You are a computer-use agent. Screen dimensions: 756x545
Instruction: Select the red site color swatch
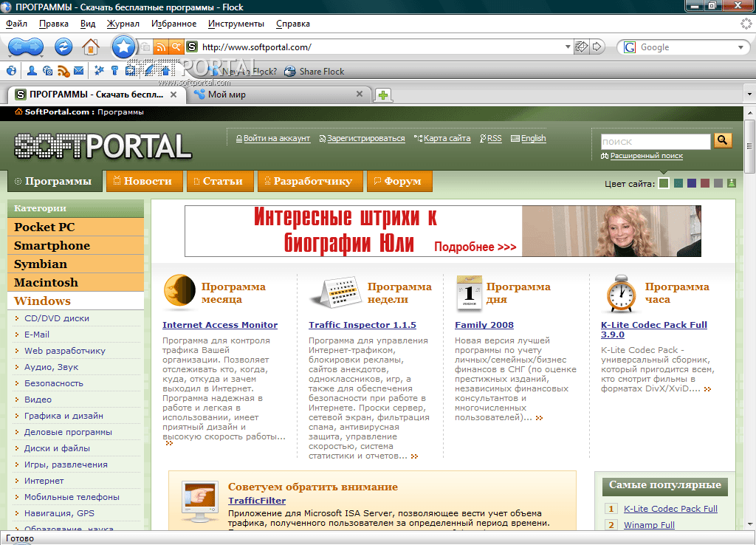(705, 183)
